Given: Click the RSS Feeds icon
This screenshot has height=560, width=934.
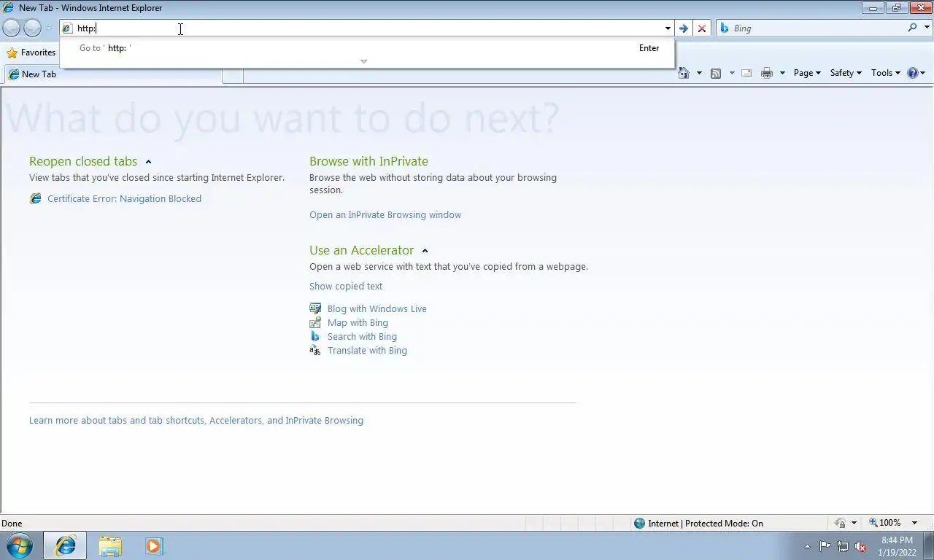Looking at the screenshot, I should click(x=716, y=73).
